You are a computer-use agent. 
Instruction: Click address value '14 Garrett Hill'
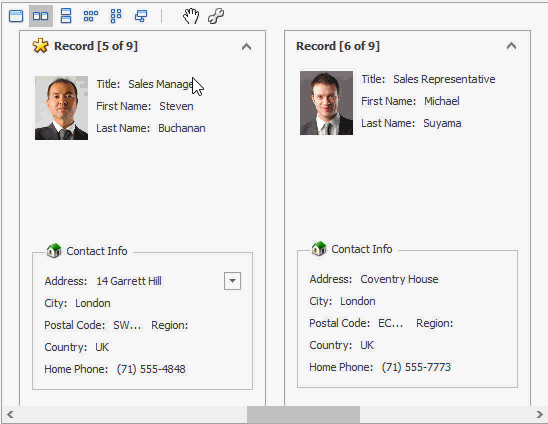click(x=129, y=281)
